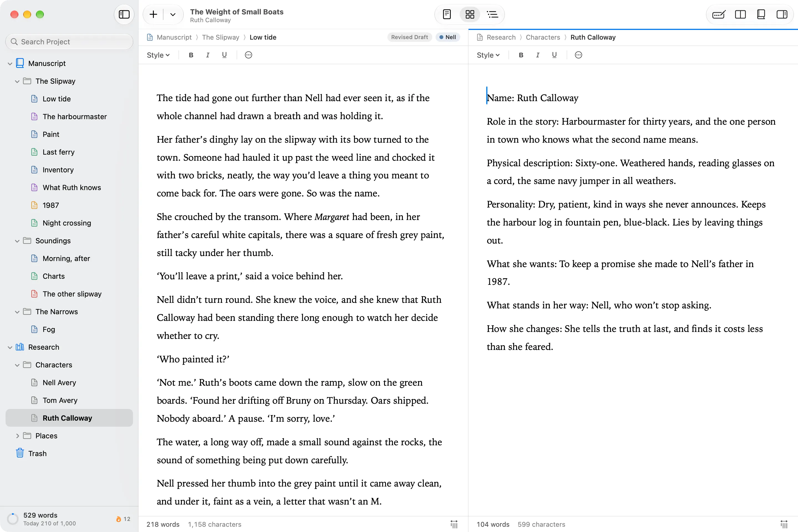
Task: Click the streak flame icon showing 12
Action: point(118,519)
